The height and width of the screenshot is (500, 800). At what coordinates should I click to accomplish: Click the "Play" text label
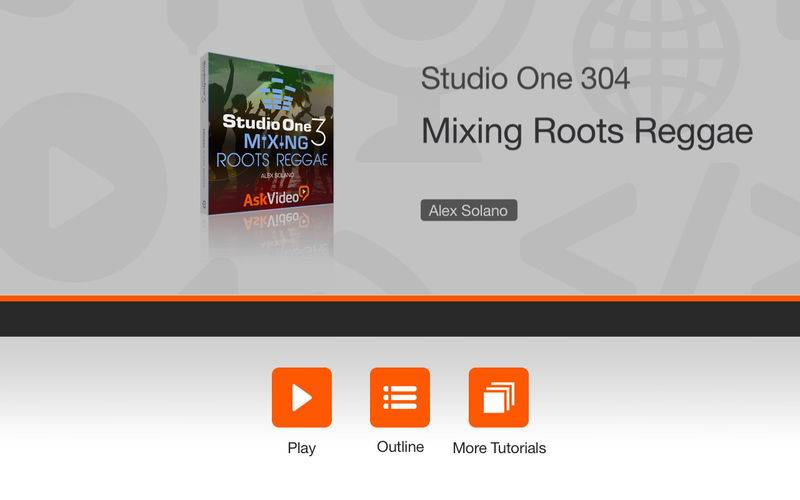coord(302,448)
